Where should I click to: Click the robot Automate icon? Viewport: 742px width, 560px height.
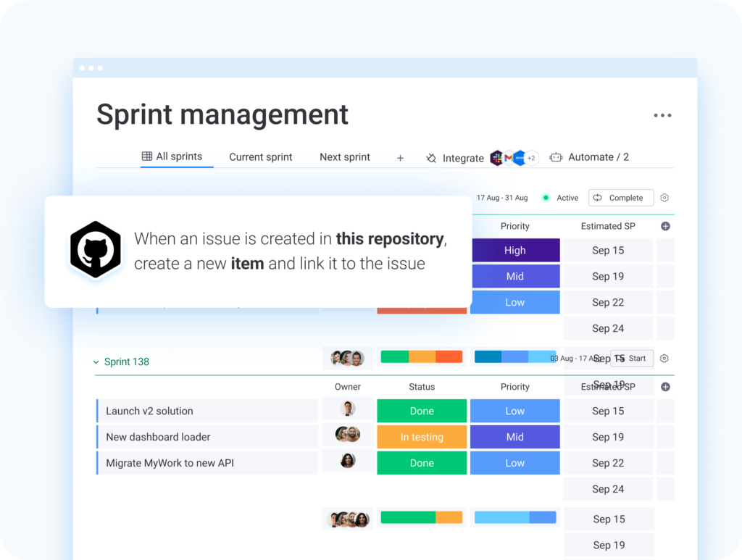pos(556,157)
